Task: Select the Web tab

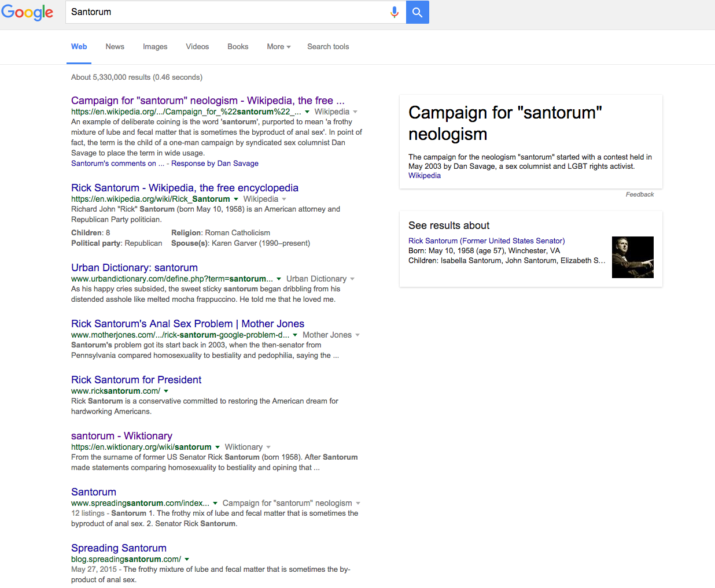Action: point(79,47)
